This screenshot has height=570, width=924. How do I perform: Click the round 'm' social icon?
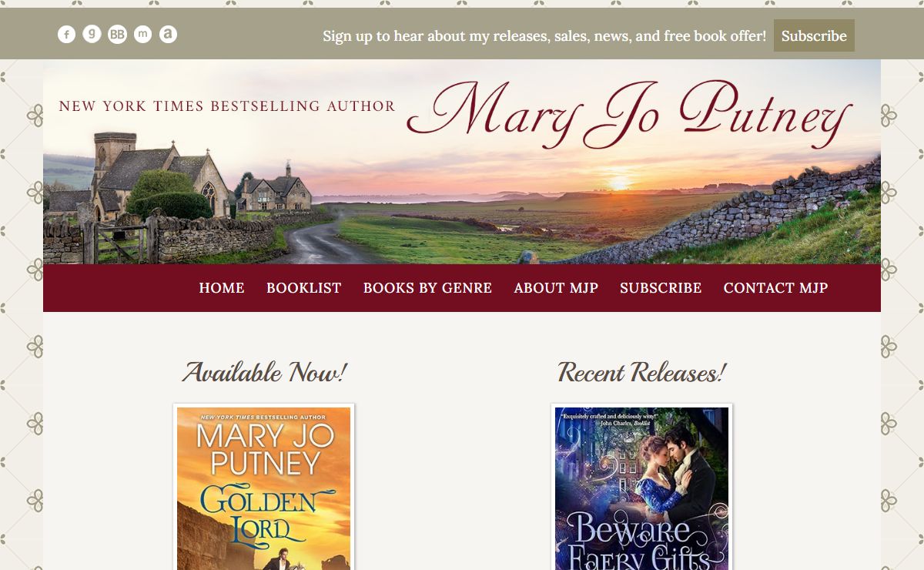click(142, 34)
